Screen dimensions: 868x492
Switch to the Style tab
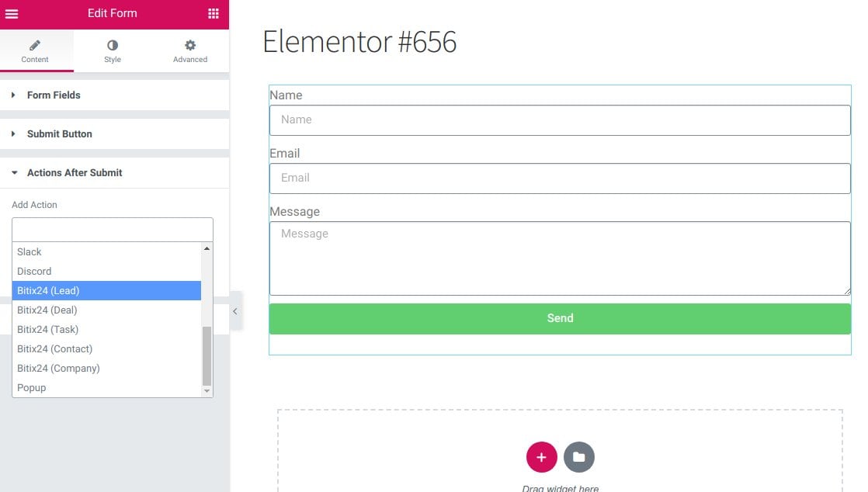click(113, 51)
